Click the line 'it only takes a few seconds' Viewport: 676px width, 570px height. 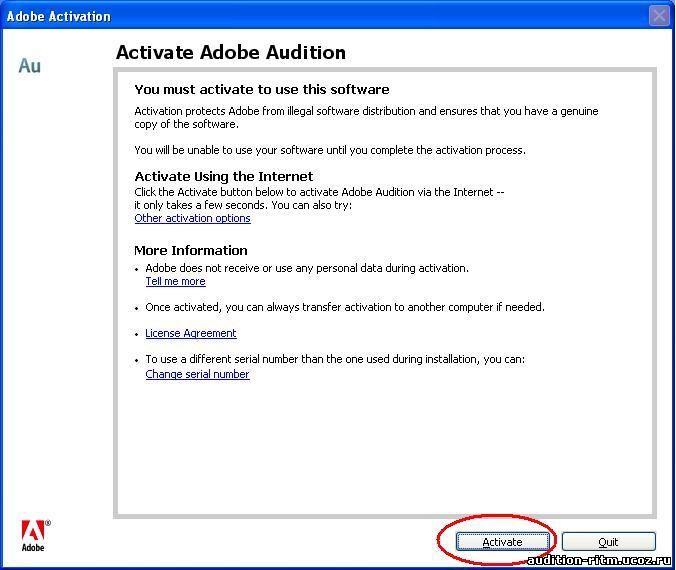(243, 205)
